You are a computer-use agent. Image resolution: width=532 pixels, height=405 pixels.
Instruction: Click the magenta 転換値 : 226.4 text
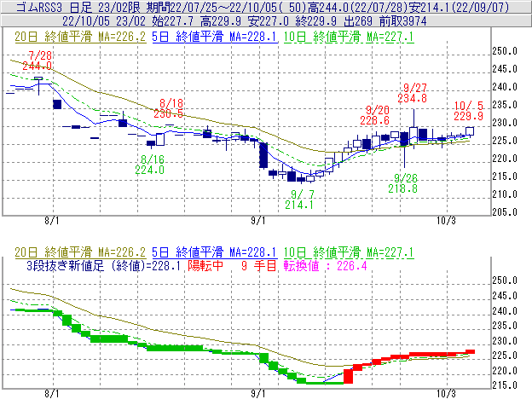(x=326, y=265)
